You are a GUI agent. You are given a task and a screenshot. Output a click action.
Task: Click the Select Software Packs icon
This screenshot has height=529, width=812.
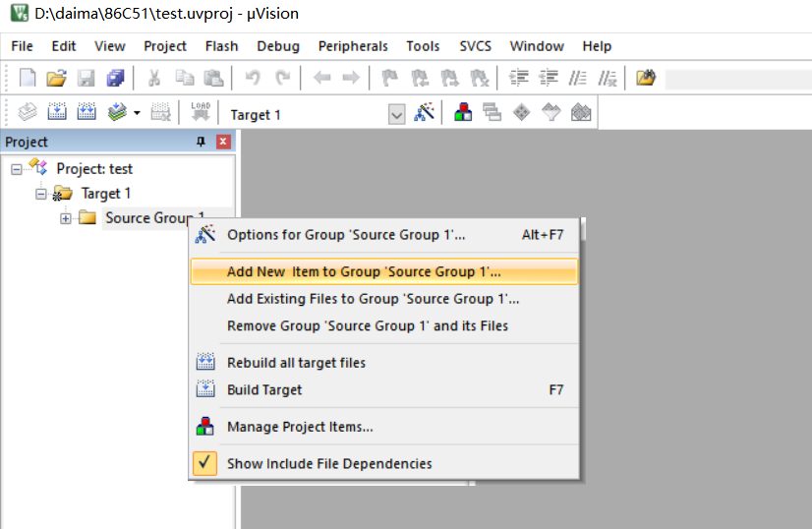(551, 112)
